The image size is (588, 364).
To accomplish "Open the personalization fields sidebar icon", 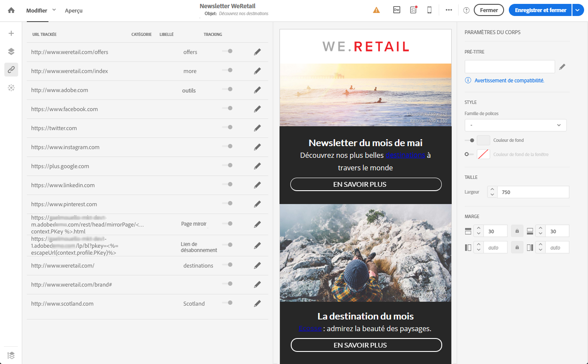I will coord(11,88).
